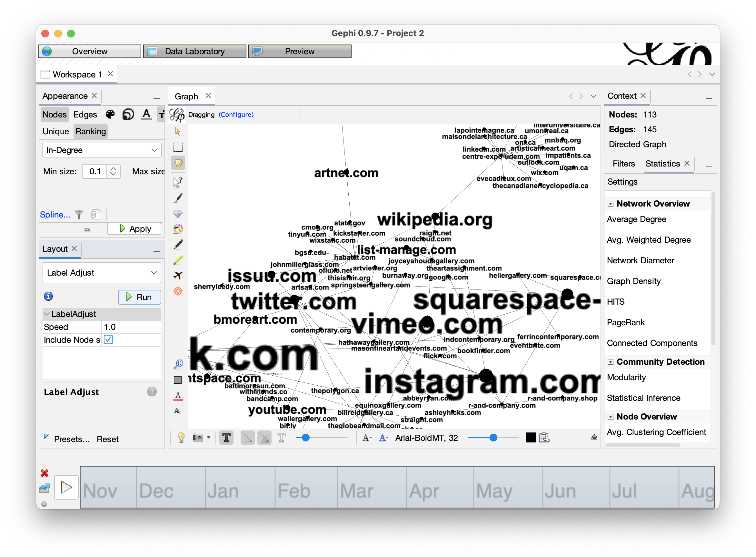Open the Preview perspective
The height and width of the screenshot is (557, 756).
[300, 51]
